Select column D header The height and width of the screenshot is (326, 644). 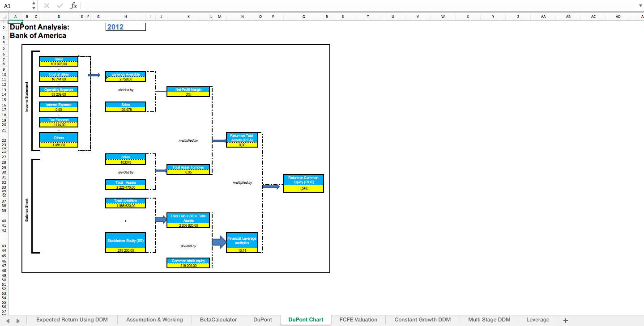coord(59,17)
